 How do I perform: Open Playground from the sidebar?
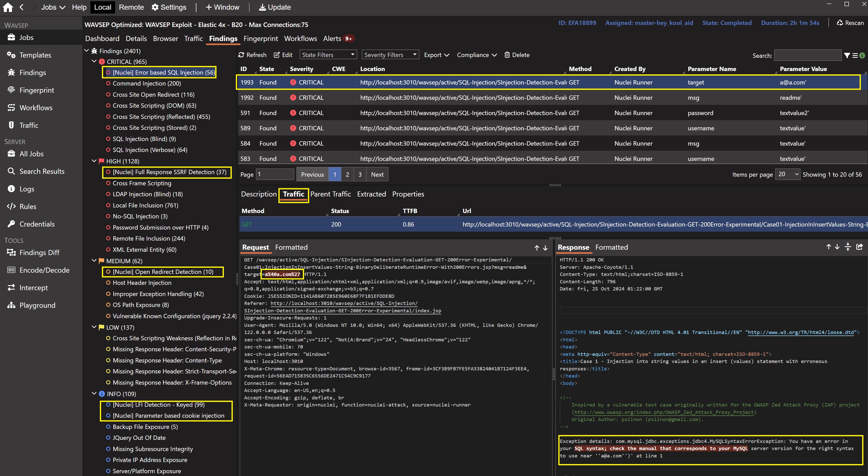tap(37, 305)
